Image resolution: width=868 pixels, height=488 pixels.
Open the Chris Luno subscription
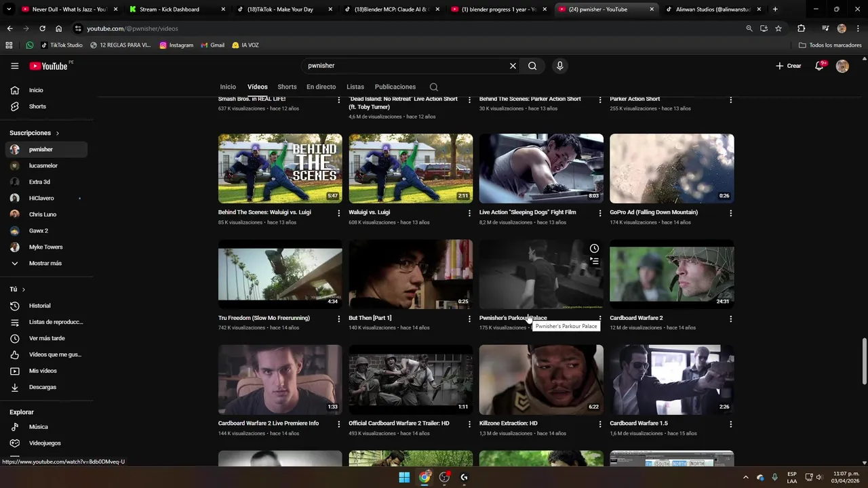pos(46,214)
